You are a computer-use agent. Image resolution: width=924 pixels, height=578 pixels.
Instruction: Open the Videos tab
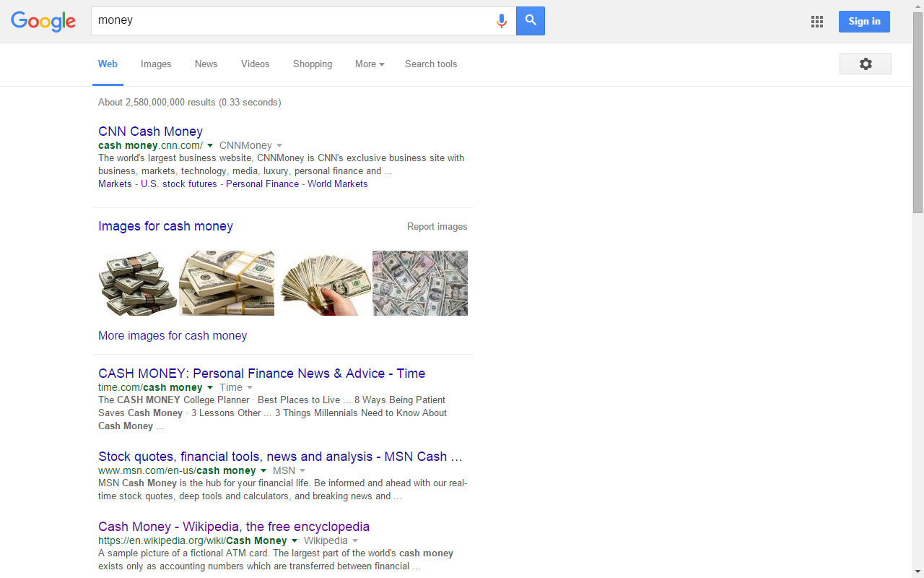click(255, 64)
